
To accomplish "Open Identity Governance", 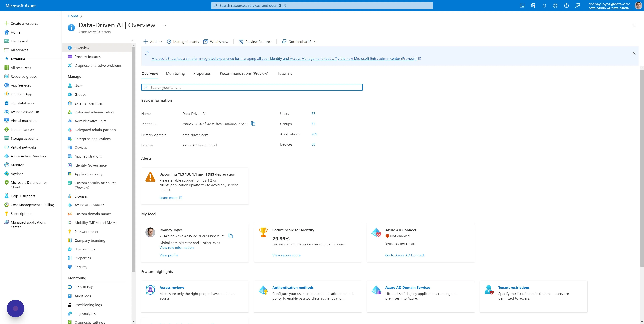I will 90,165.
